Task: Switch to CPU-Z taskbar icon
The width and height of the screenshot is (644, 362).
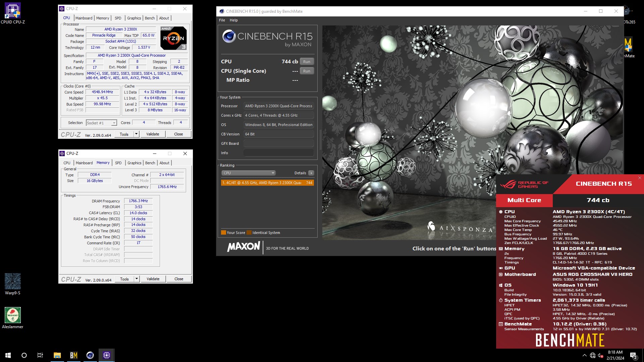Action: click(x=107, y=355)
